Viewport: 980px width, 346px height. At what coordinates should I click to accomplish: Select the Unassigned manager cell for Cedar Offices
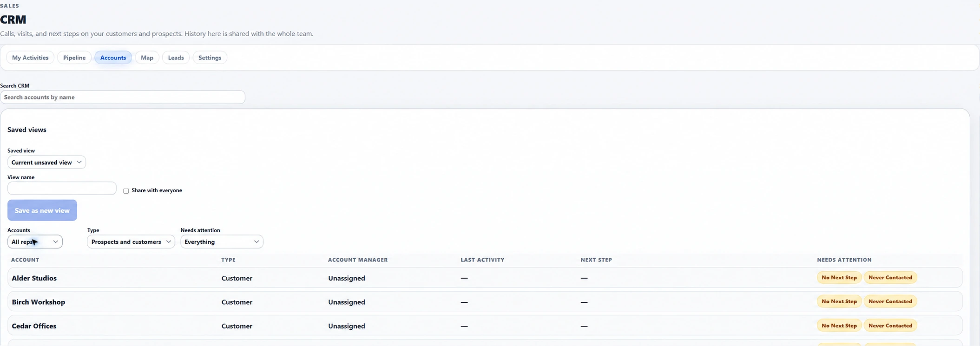(347, 326)
